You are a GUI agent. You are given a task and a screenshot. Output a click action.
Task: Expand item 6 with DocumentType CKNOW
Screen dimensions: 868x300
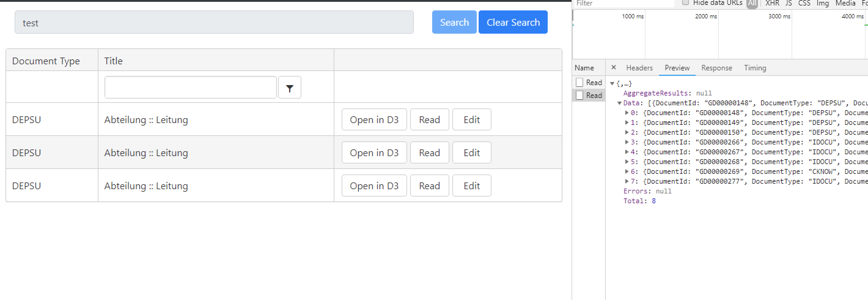(x=627, y=171)
